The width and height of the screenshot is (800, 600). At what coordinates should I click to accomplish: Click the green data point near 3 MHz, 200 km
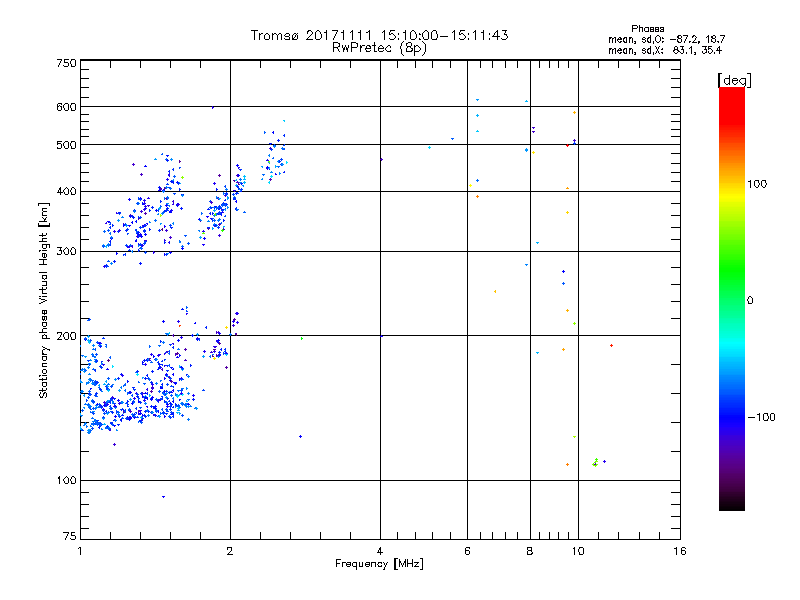tap(302, 338)
